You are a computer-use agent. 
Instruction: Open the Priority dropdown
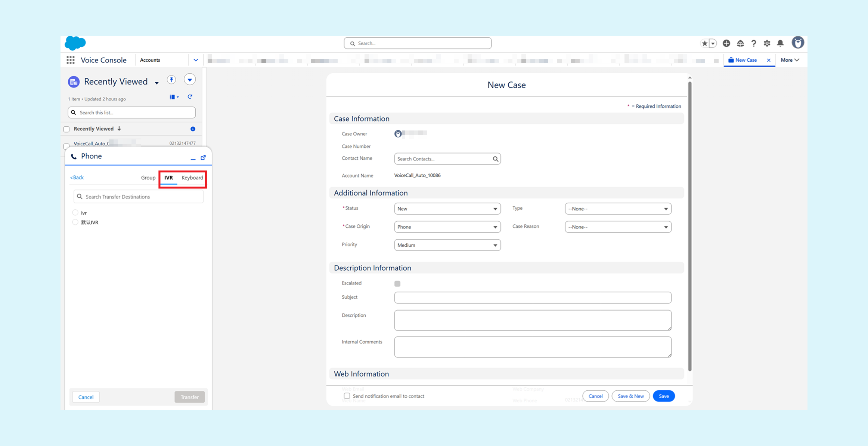pyautogui.click(x=447, y=245)
